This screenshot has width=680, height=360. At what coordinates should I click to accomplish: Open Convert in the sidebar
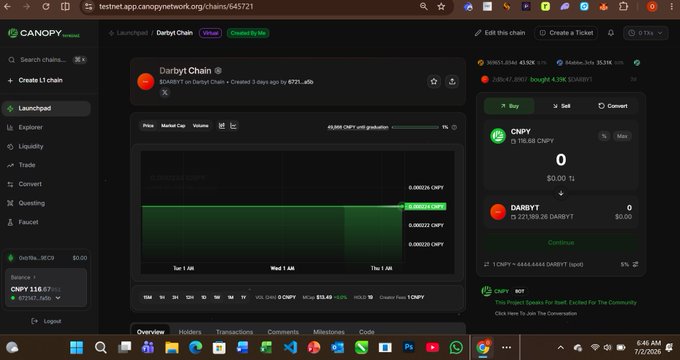pos(24,184)
